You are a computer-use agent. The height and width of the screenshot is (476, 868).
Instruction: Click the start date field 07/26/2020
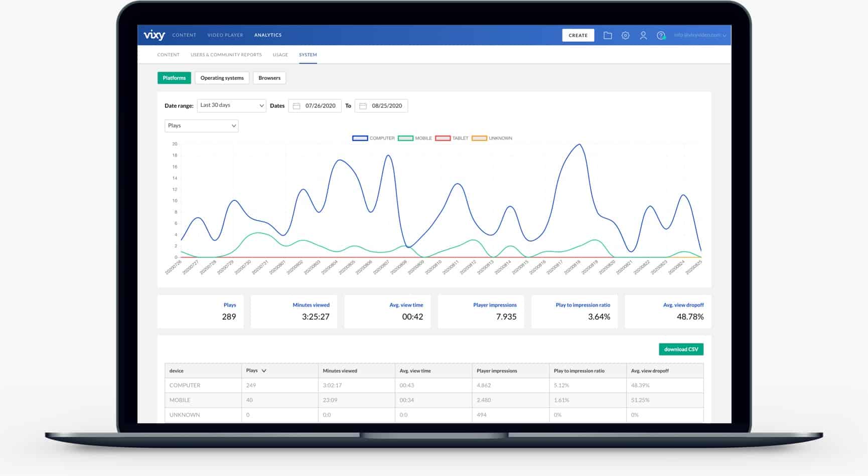[315, 106]
